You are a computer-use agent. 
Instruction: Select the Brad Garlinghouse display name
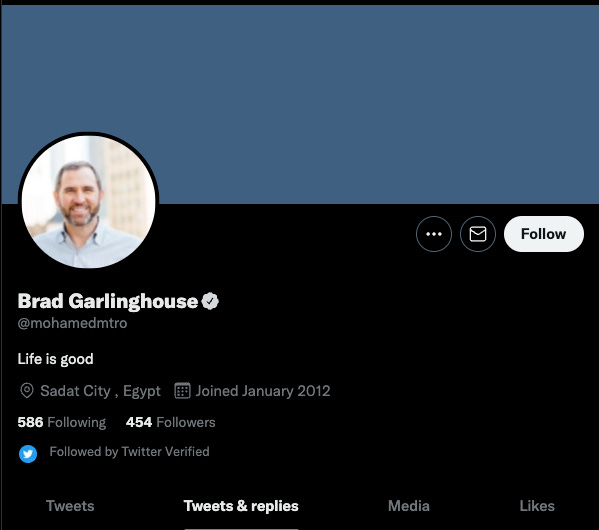(108, 301)
